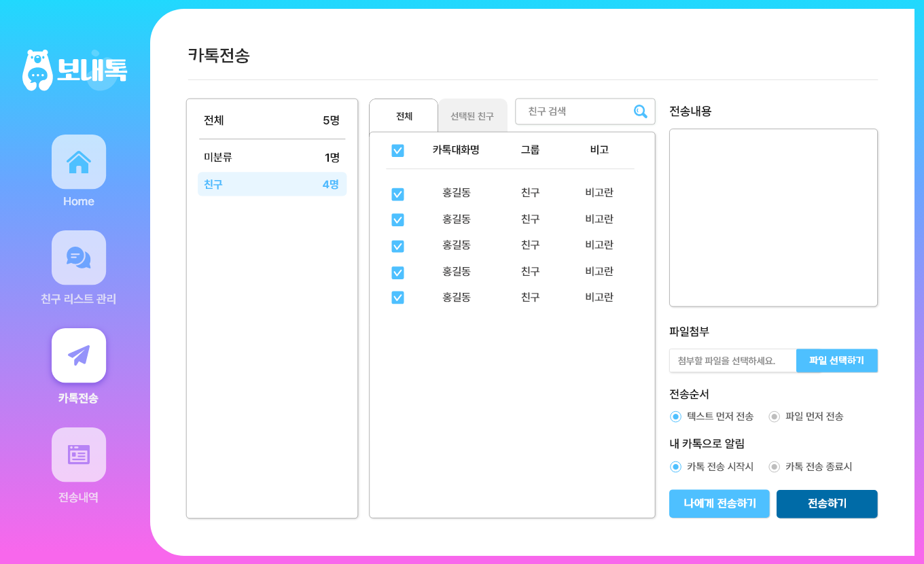924x564 pixels.
Task: Select the 카톡 전송 종료시 radio button
Action: [x=774, y=467]
